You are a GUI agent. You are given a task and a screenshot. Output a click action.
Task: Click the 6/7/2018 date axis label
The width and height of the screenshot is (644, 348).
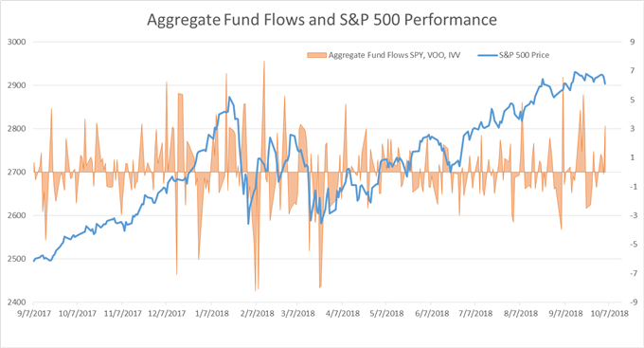point(431,314)
